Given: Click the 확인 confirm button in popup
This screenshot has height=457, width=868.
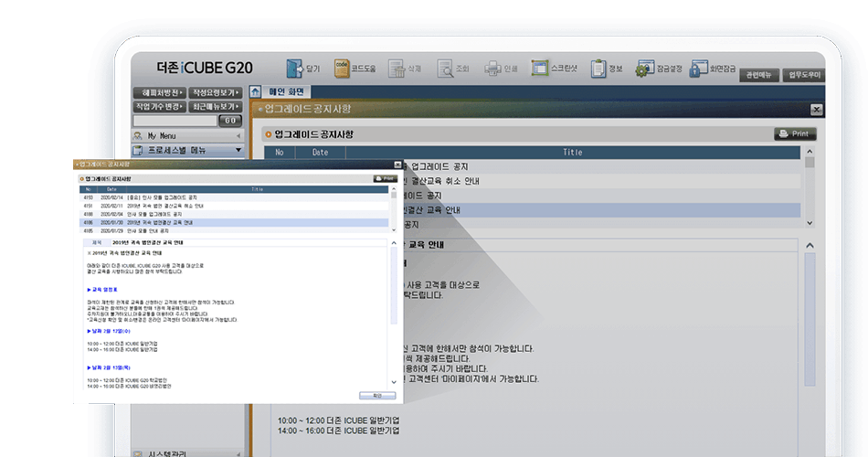Looking at the screenshot, I should (377, 396).
